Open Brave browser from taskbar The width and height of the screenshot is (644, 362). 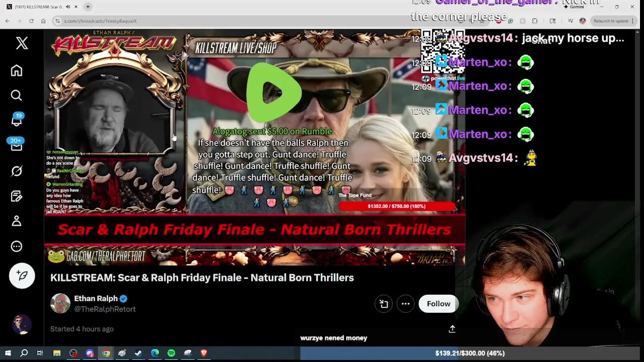click(x=204, y=353)
